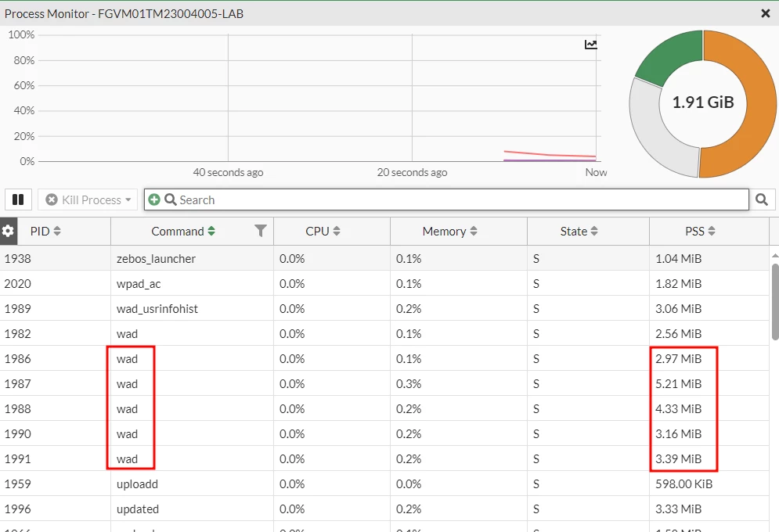Click the PID 2020 cell
Image resolution: width=779 pixels, height=532 pixels.
point(17,284)
